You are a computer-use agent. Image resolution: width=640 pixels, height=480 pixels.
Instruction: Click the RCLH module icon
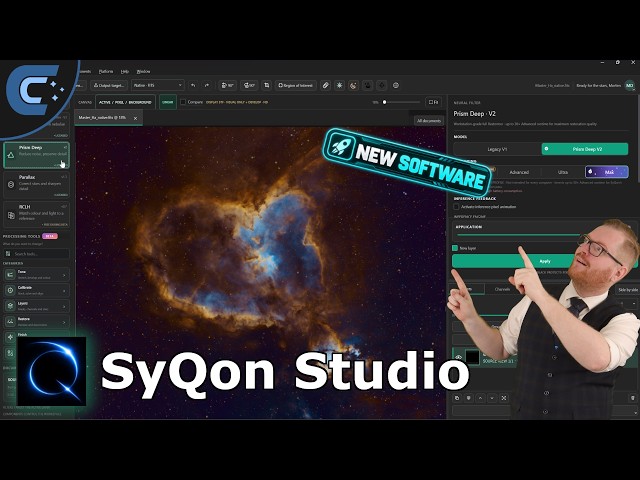(11, 215)
